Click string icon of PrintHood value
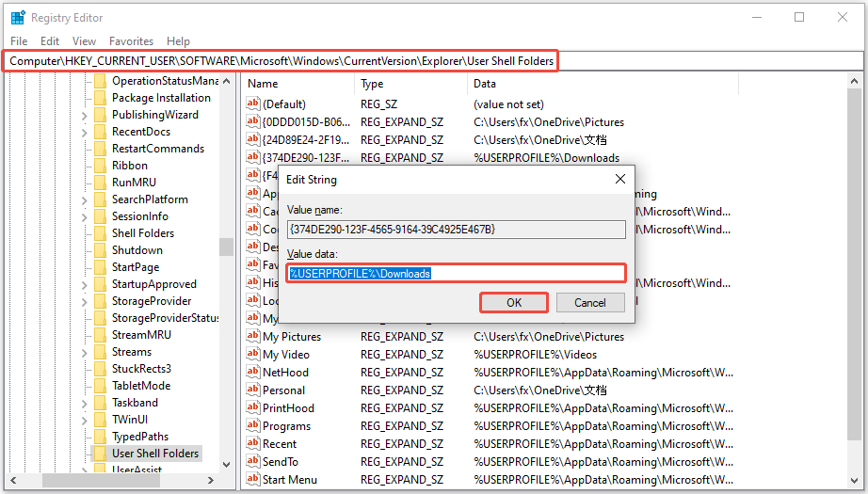The image size is (868, 494). click(x=253, y=407)
